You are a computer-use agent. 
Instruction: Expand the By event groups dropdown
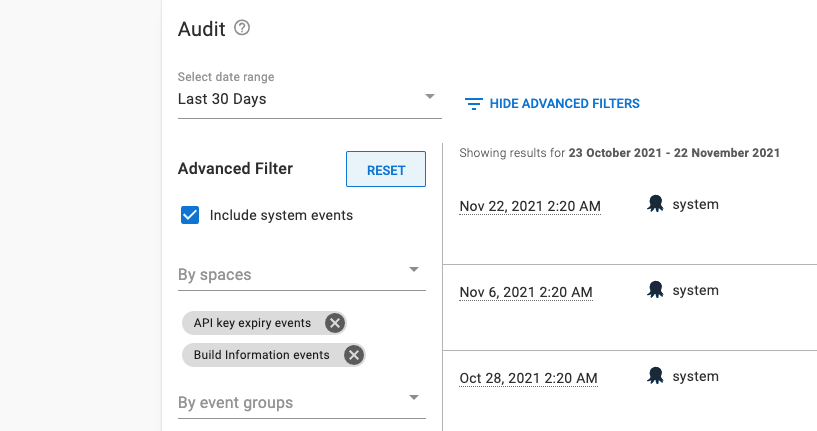(302, 402)
